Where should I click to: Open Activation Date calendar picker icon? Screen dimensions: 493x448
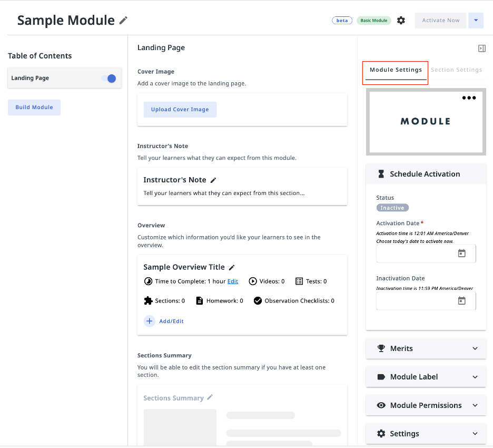tap(461, 254)
